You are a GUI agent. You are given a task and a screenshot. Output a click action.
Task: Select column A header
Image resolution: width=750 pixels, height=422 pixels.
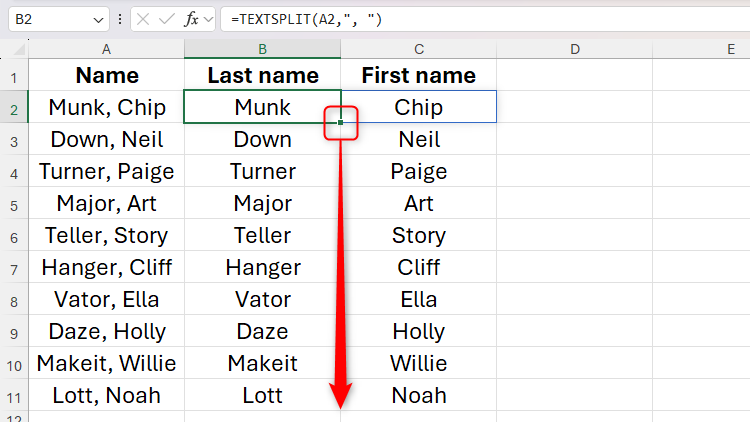(106, 47)
